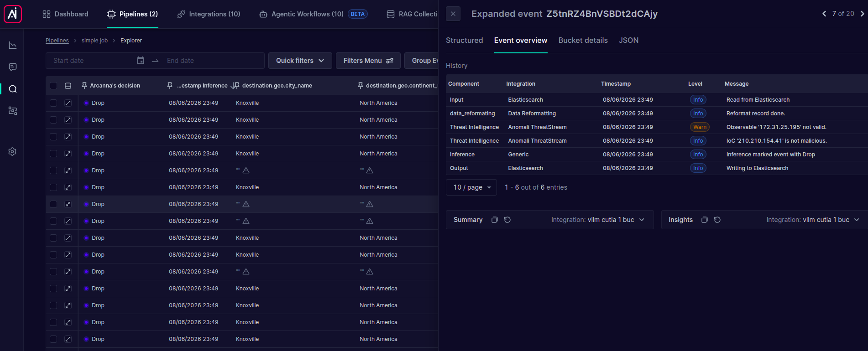Click the sort arrow on the destination.geo.city_name header
The width and height of the screenshot is (868, 351).
click(233, 86)
